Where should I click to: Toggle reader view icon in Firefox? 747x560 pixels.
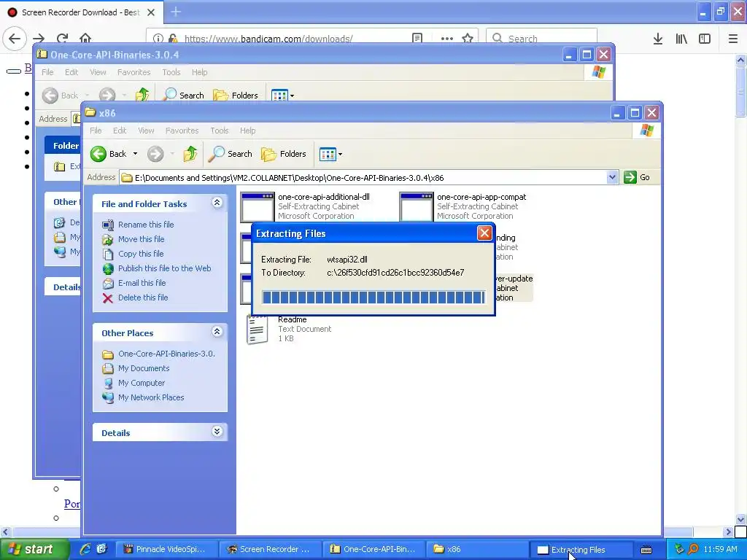click(x=417, y=38)
